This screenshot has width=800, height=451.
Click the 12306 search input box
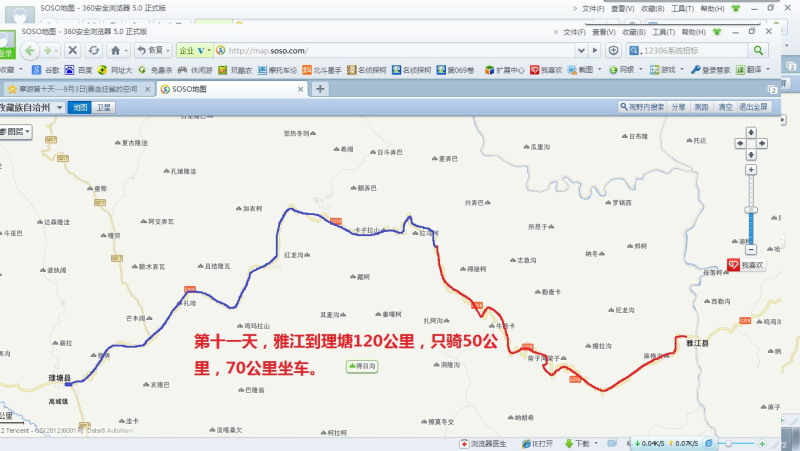click(x=690, y=50)
